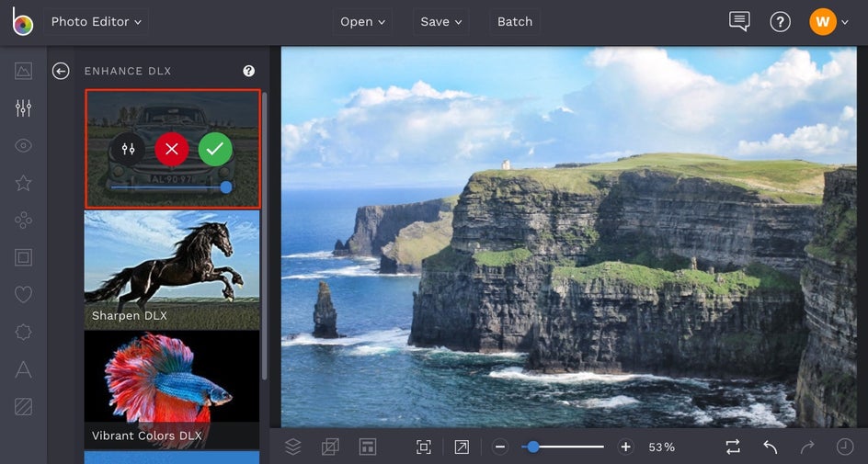Select the Vibrant Colors DLX thumbnail
868x464 pixels.
pos(172,390)
